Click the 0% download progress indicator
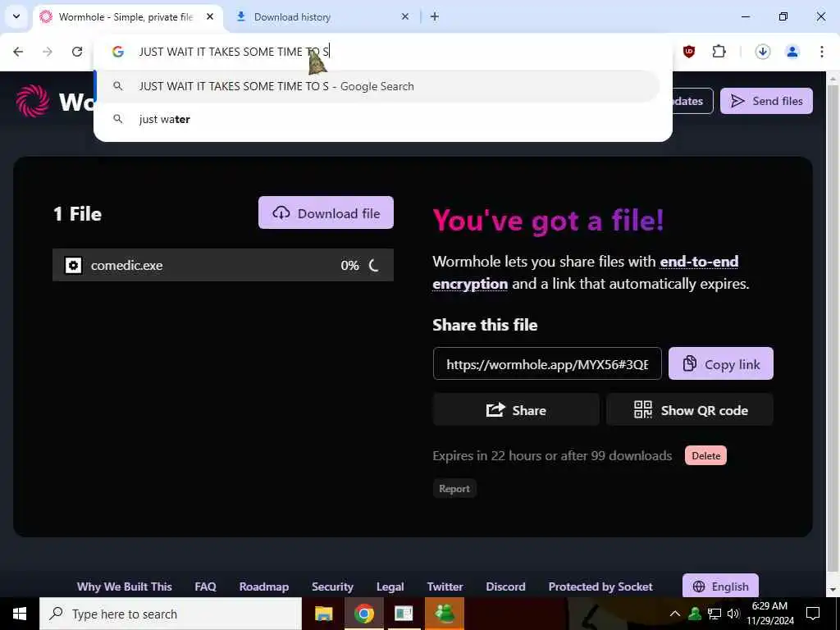Viewport: 840px width, 630px height. pos(349,265)
